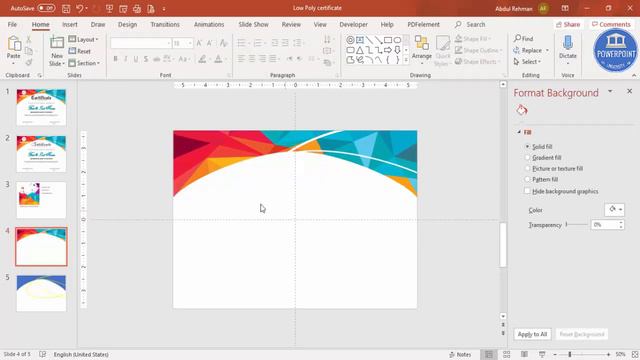Switch to the Insert tab

coord(70,24)
